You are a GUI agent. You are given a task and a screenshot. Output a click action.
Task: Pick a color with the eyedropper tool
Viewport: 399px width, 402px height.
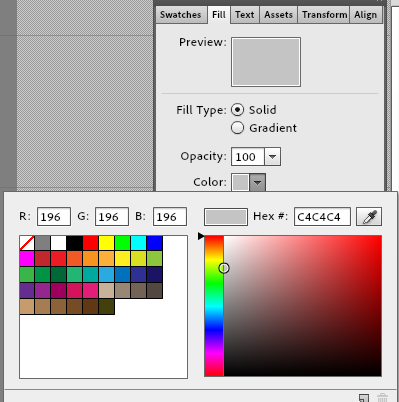[369, 217]
